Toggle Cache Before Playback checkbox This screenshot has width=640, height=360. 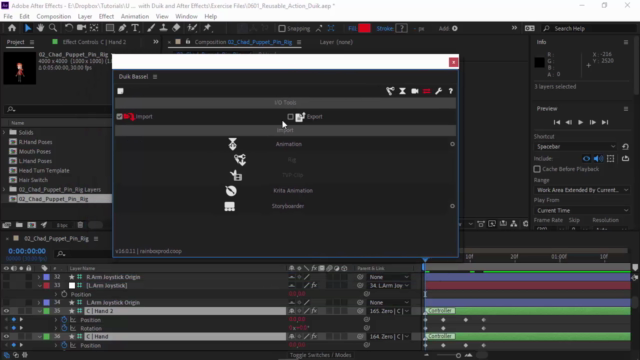(537, 169)
